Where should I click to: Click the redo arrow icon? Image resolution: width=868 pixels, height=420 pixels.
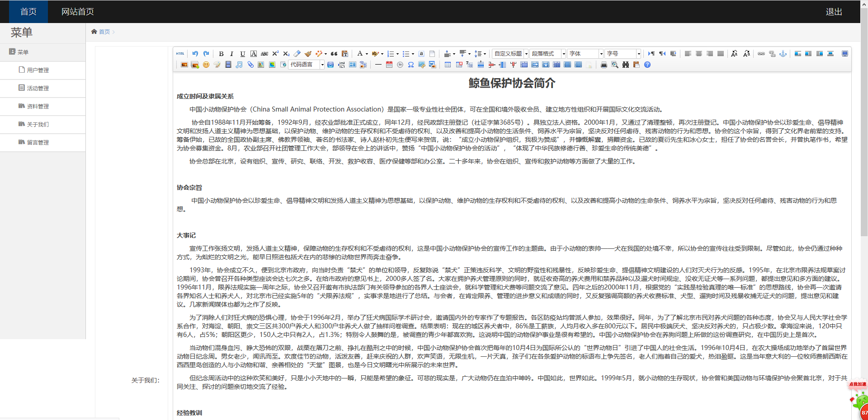click(206, 54)
